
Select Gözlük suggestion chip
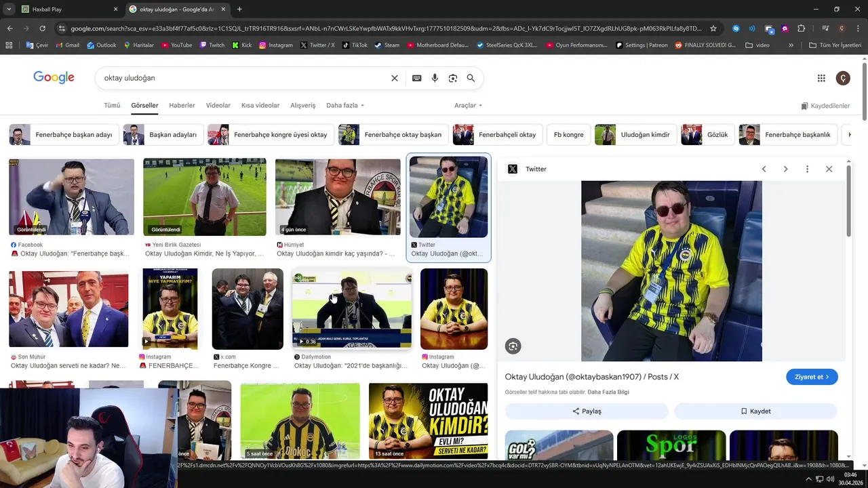click(x=707, y=134)
